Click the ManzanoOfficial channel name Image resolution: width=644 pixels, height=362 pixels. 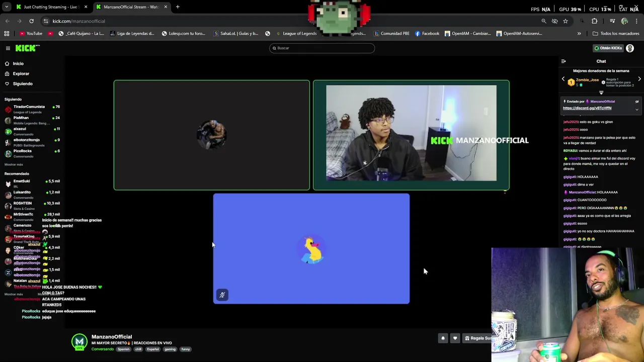click(112, 337)
